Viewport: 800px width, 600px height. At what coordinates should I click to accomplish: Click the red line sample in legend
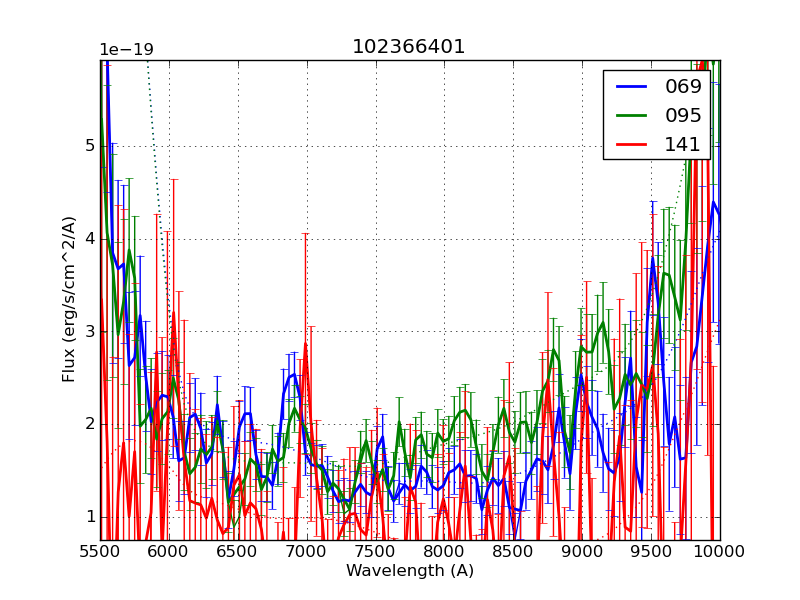coord(630,145)
